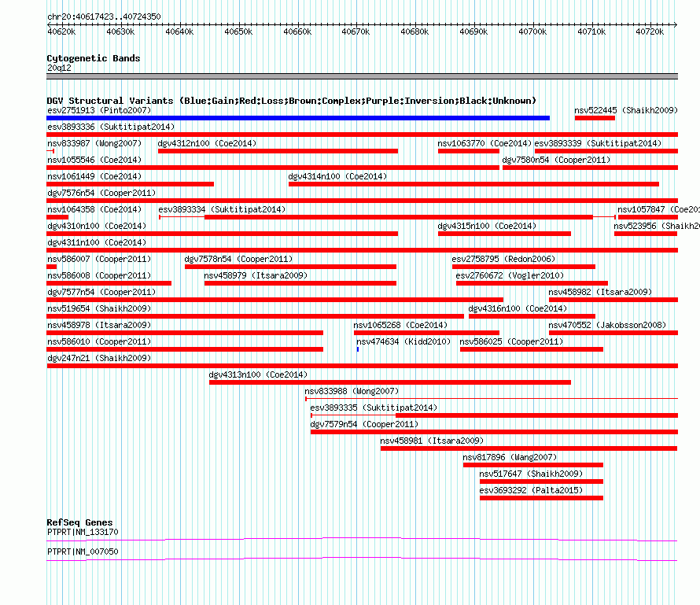Screen dimensions: 700x605
Task: Select nsv586010 (Cooper2011) variant
Action: [x=99, y=341]
